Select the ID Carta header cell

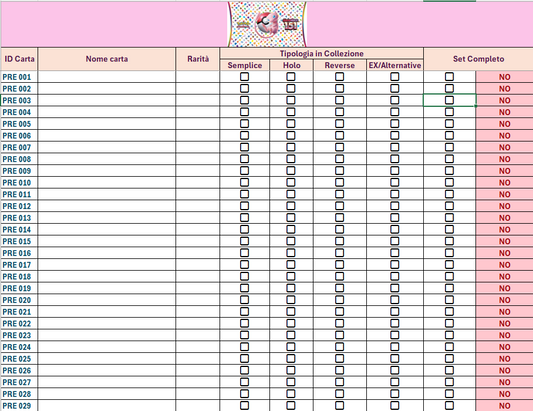pyautogui.click(x=19, y=59)
